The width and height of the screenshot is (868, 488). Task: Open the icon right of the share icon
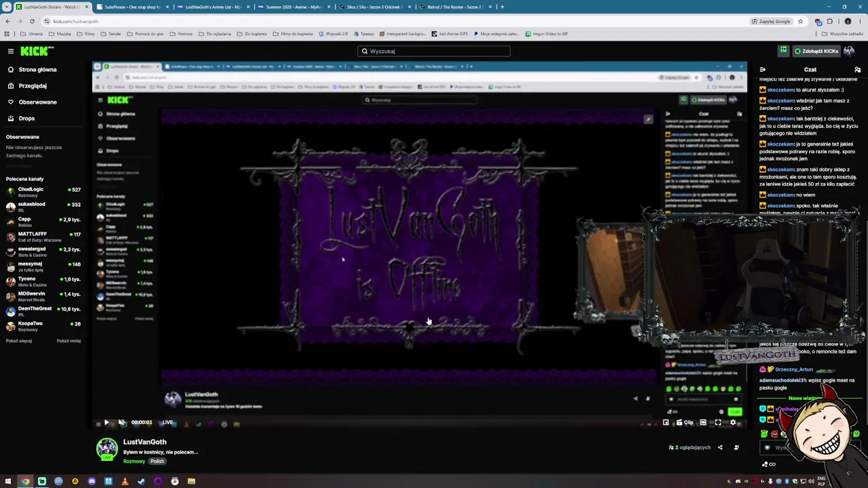pyautogui.click(x=736, y=447)
